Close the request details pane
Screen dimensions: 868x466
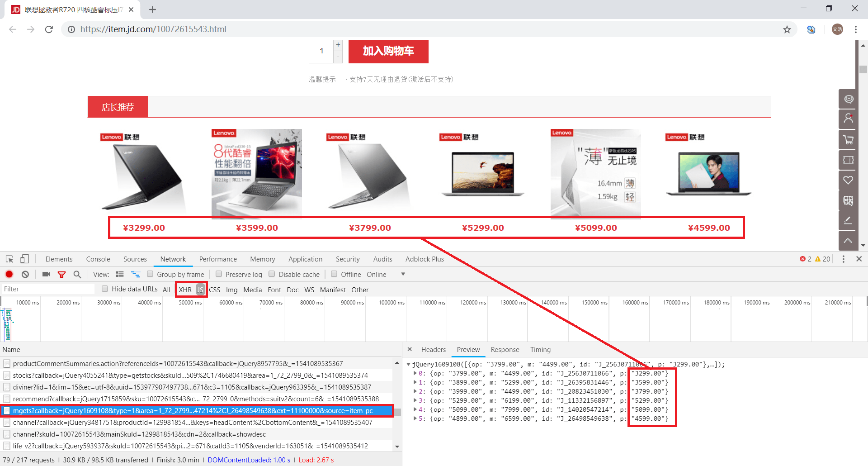pyautogui.click(x=410, y=349)
